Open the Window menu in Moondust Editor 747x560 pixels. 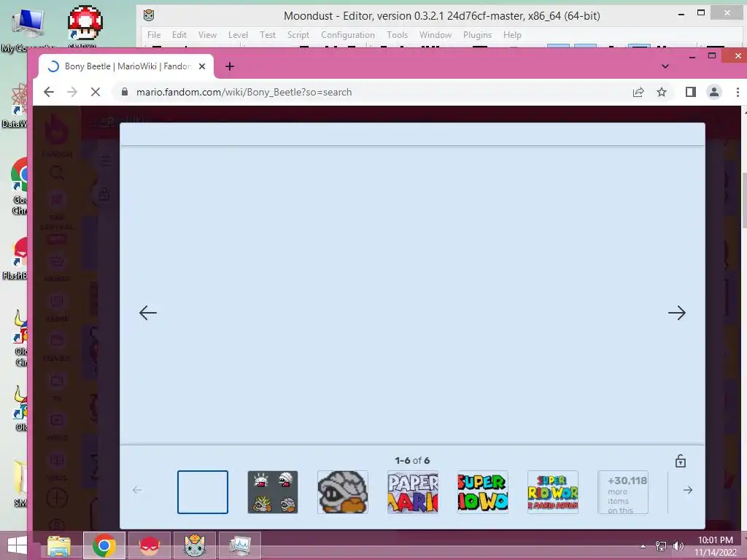click(435, 35)
